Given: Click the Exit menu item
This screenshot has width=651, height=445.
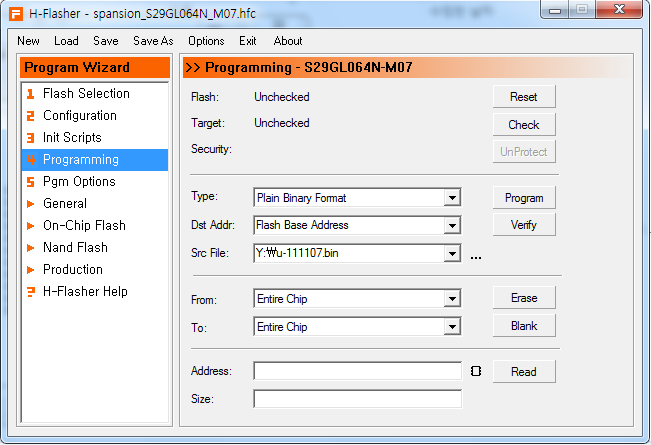Looking at the screenshot, I should [x=248, y=41].
